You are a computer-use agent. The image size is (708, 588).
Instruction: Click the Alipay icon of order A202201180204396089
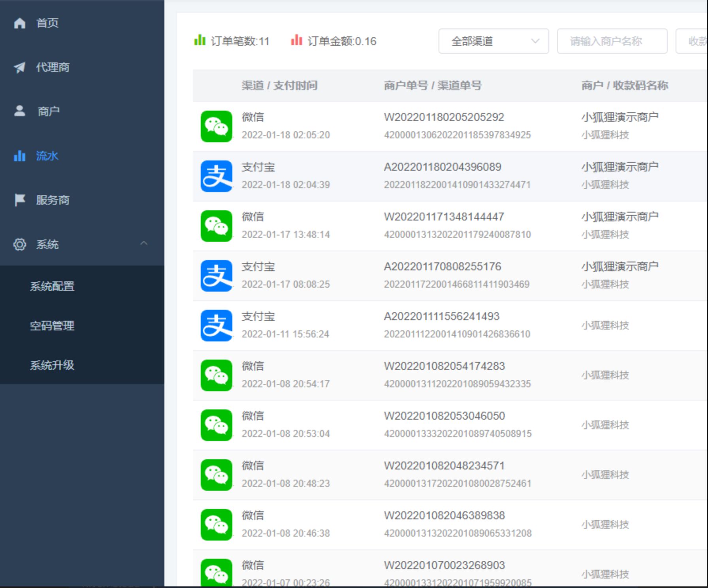pos(216,176)
